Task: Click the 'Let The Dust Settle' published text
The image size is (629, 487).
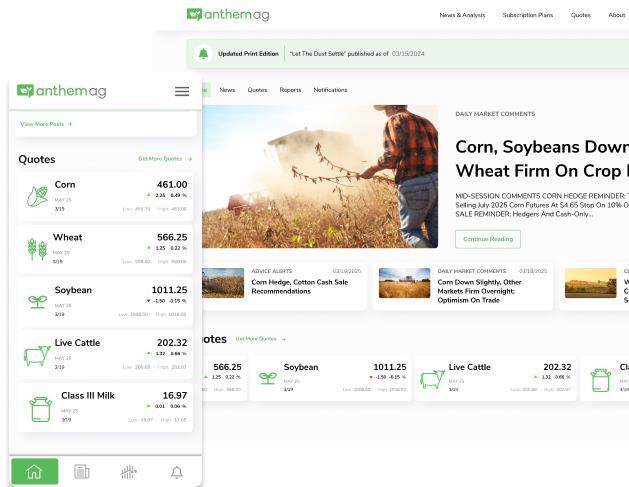Action: (339, 53)
